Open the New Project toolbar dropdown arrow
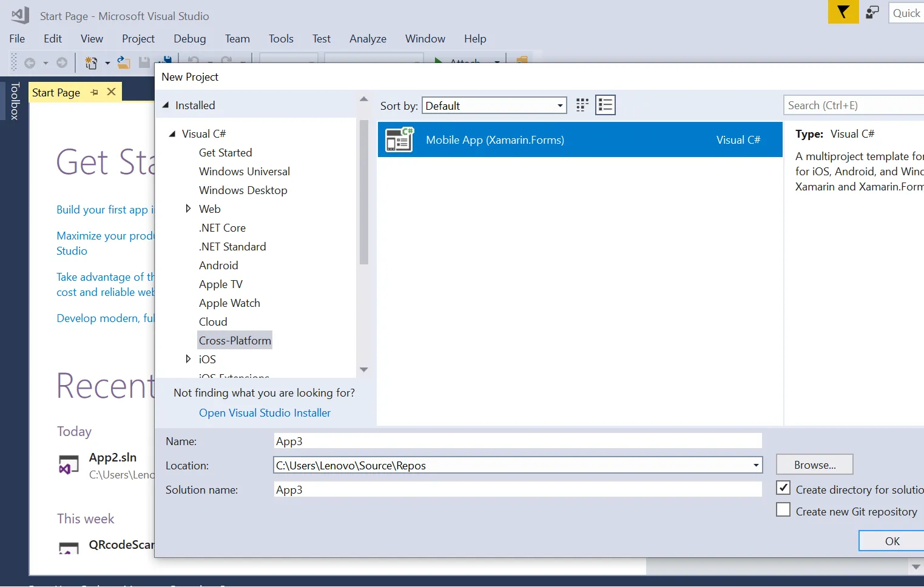Image resolution: width=924 pixels, height=587 pixels. (107, 63)
